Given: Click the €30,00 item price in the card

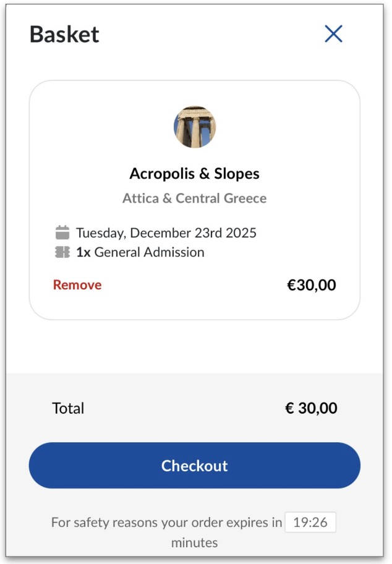Looking at the screenshot, I should (x=312, y=285).
